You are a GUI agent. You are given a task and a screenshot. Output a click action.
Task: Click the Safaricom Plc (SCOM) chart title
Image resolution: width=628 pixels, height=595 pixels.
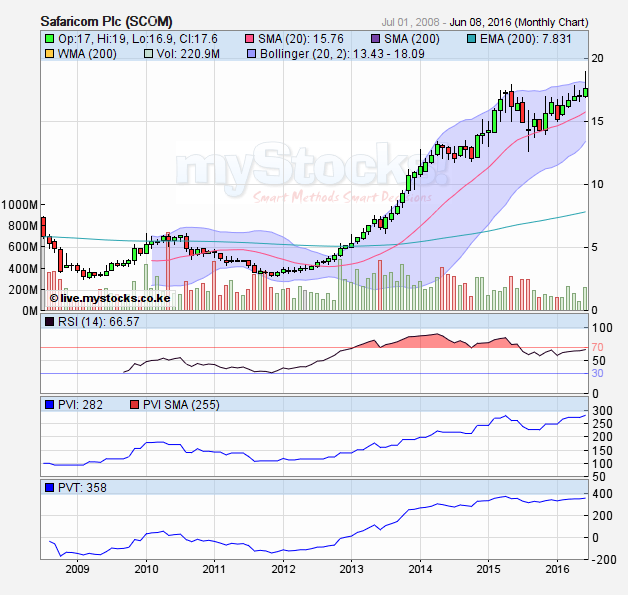105,20
